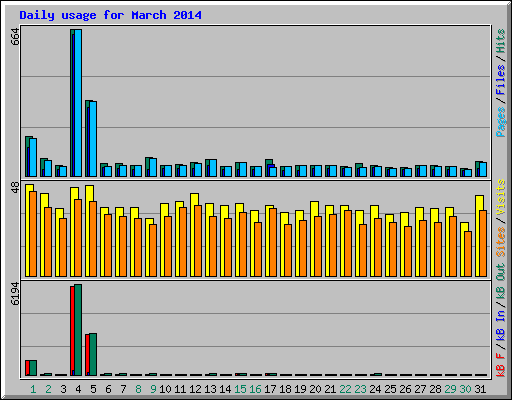Screen dimensions: 512x400
Task: Select the 48 value on middle chart axis
Action: (x=15, y=187)
